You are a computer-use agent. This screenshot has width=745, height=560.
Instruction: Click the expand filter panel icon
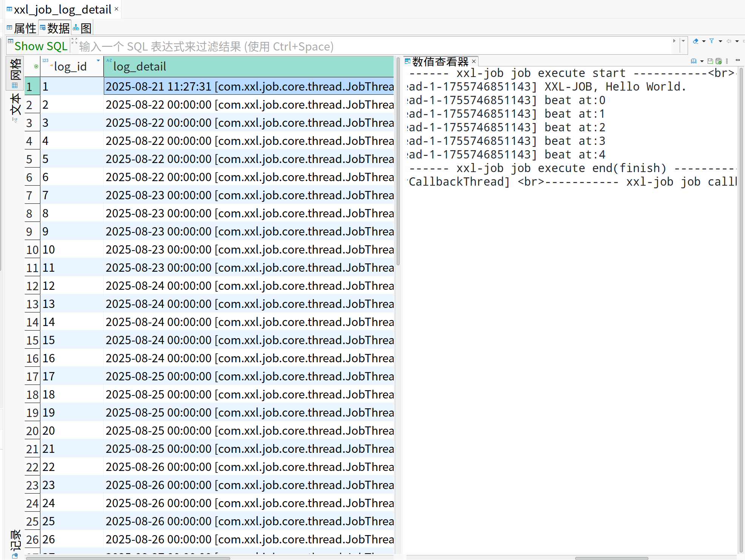coord(74,41)
